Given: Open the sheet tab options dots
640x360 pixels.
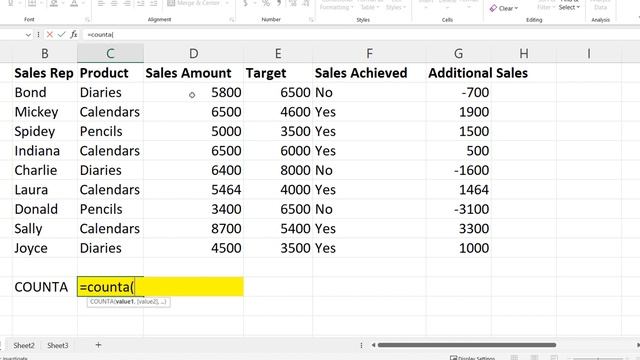Looking at the screenshot, I should tap(361, 345).
